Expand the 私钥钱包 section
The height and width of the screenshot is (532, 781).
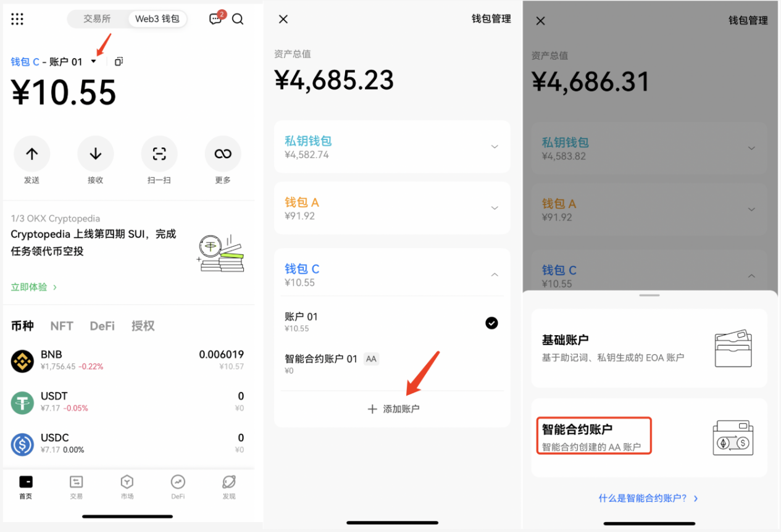495,147
